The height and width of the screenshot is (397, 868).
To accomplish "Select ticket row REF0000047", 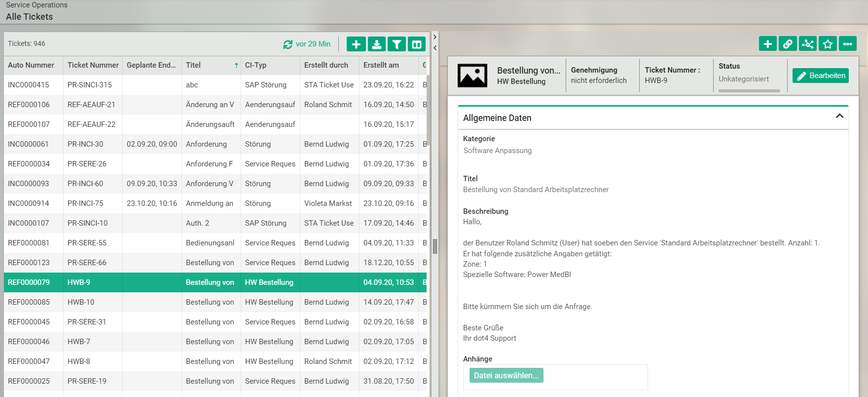I will point(215,361).
